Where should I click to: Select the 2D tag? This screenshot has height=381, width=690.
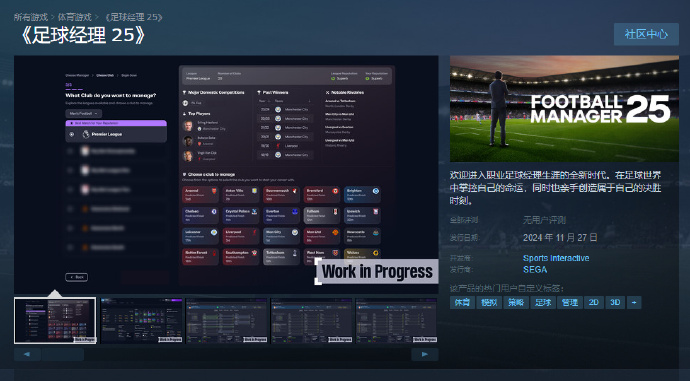(x=594, y=303)
